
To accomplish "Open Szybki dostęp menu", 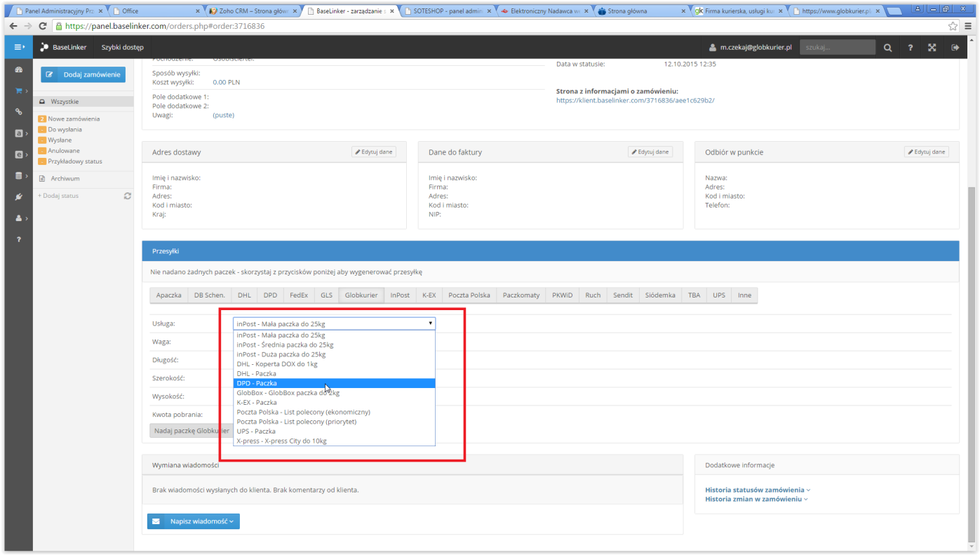I will 123,47.
